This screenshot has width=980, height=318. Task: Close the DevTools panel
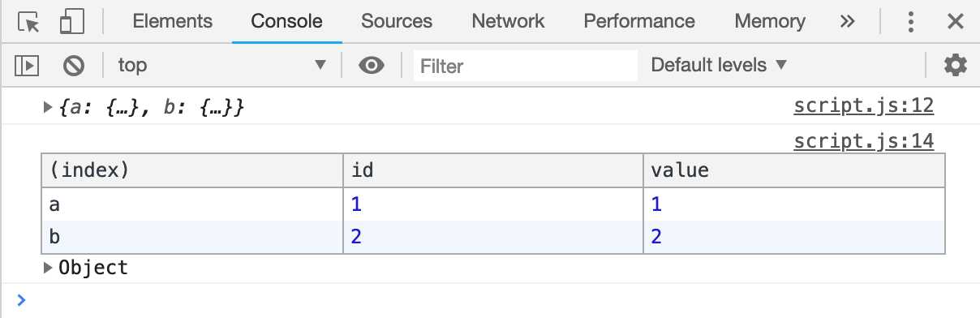955,22
